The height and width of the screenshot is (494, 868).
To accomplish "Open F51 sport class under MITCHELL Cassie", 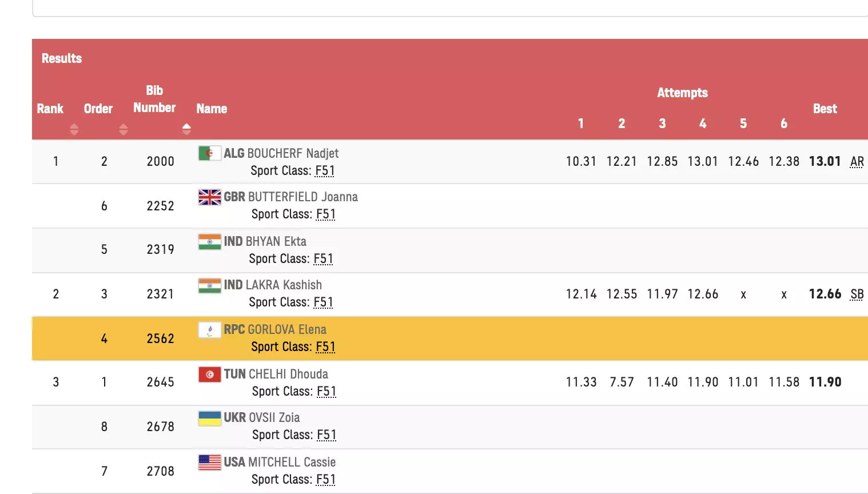I will point(325,480).
